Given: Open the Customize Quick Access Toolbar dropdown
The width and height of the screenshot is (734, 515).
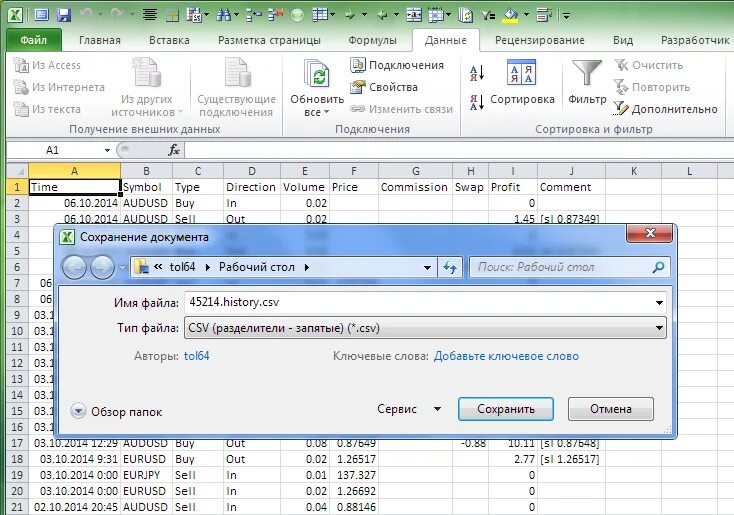Looking at the screenshot, I should (566, 16).
